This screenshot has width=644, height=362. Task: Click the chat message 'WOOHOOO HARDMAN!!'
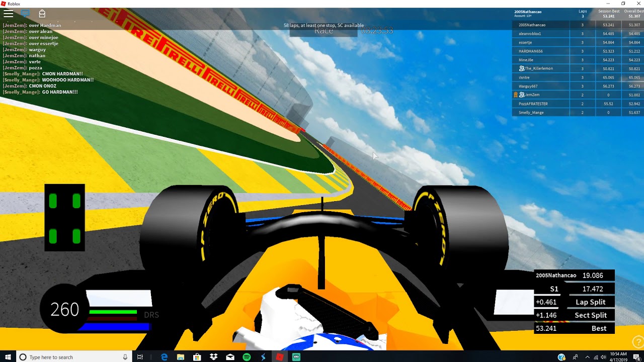point(68,80)
